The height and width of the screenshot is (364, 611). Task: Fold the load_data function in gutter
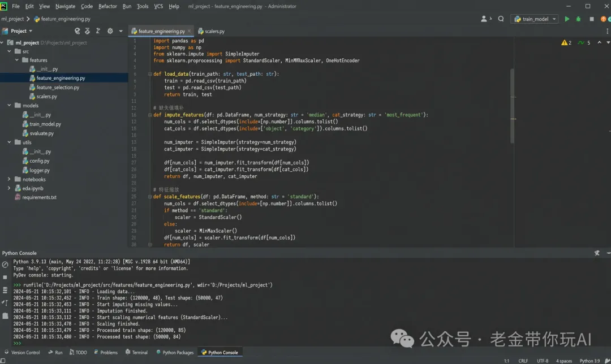point(150,74)
